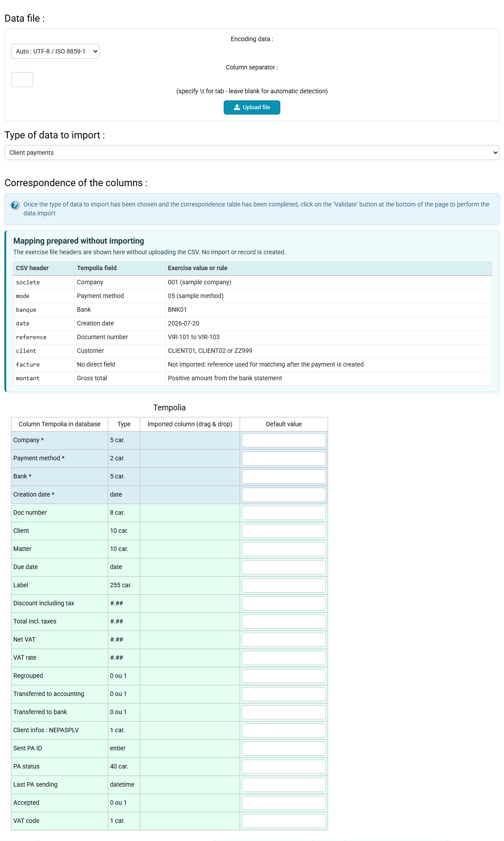Click the 'Imported column (drag & drop)' header

coord(190,424)
